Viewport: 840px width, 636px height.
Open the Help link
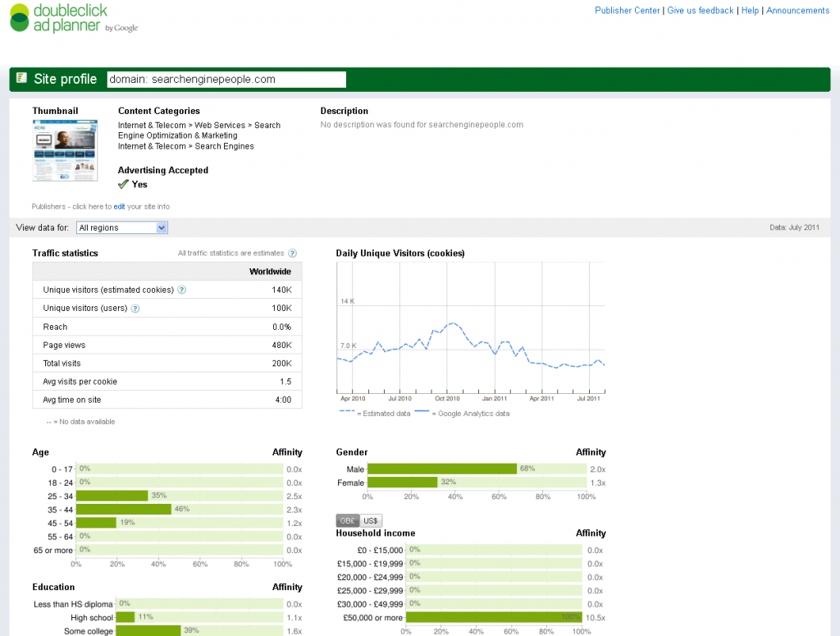(750, 11)
